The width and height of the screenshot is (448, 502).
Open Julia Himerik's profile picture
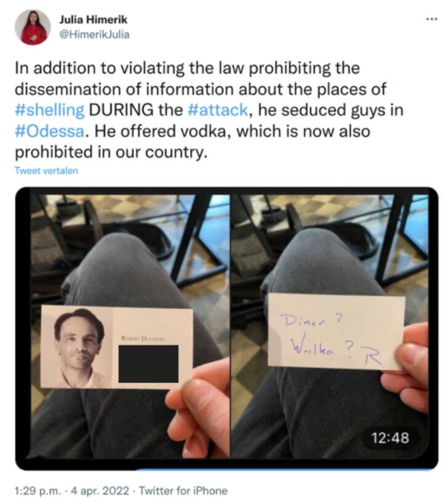coord(33,28)
